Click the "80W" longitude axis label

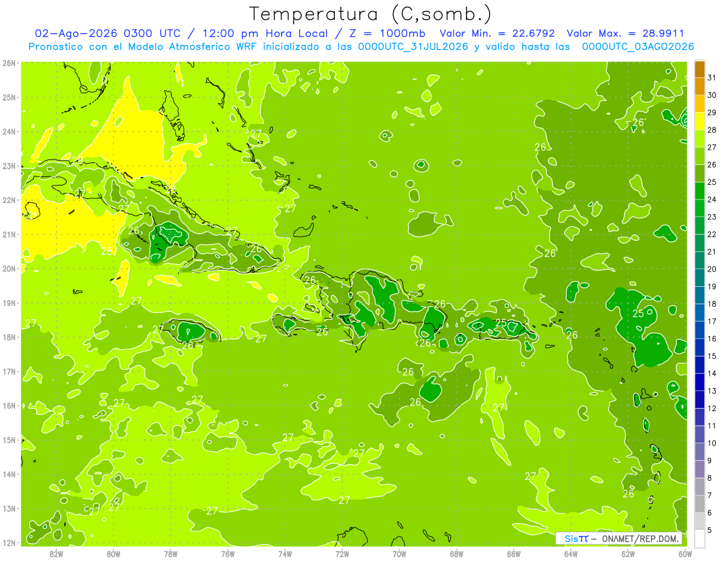coord(113,554)
